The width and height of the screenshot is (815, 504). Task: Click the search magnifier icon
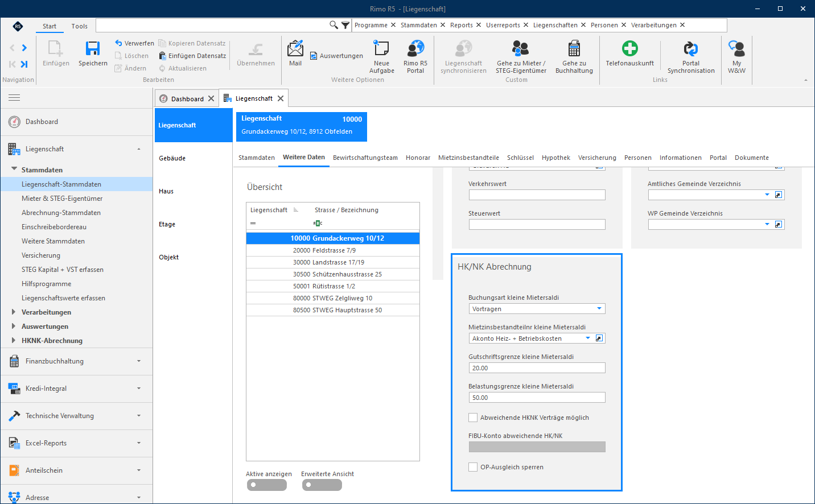click(x=334, y=24)
